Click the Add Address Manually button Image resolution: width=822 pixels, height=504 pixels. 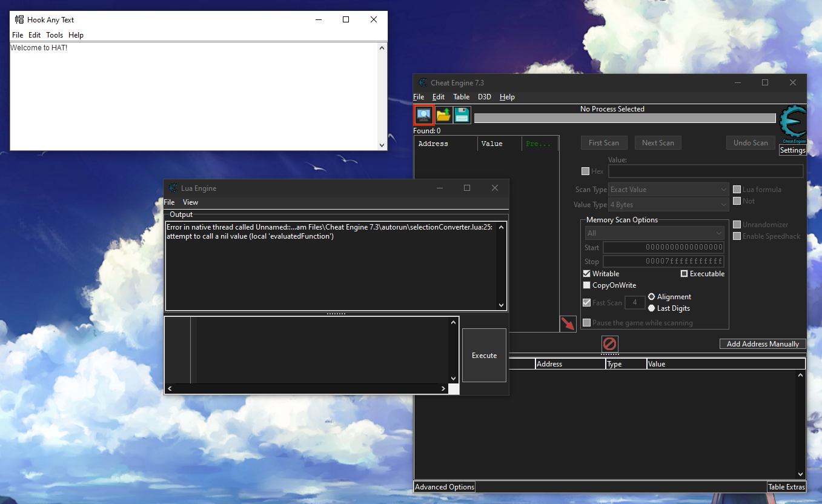point(763,343)
